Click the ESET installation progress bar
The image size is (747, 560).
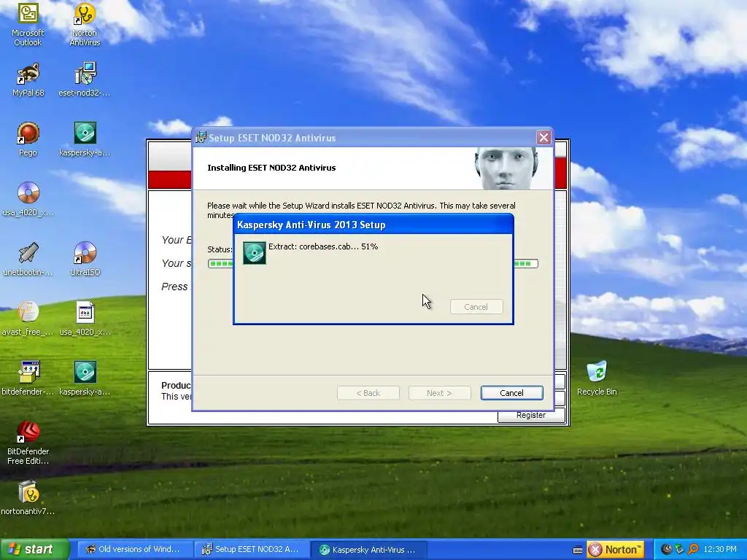coord(373,263)
